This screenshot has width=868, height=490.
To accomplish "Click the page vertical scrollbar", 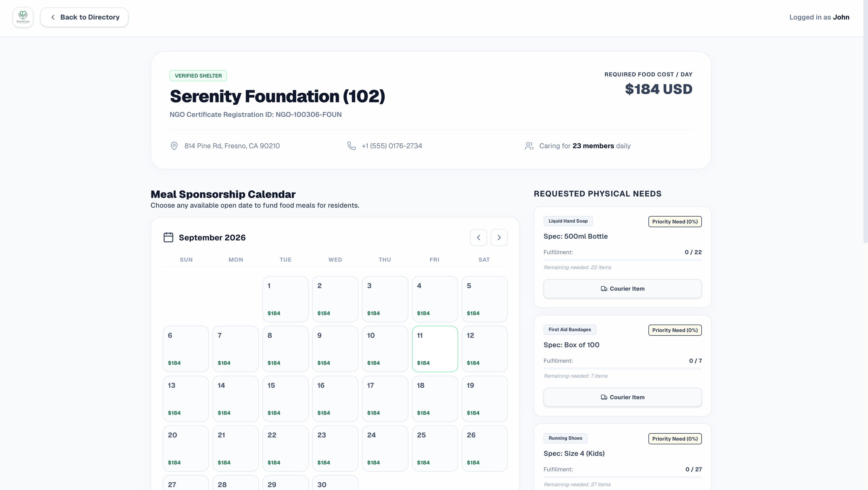I will tap(866, 121).
